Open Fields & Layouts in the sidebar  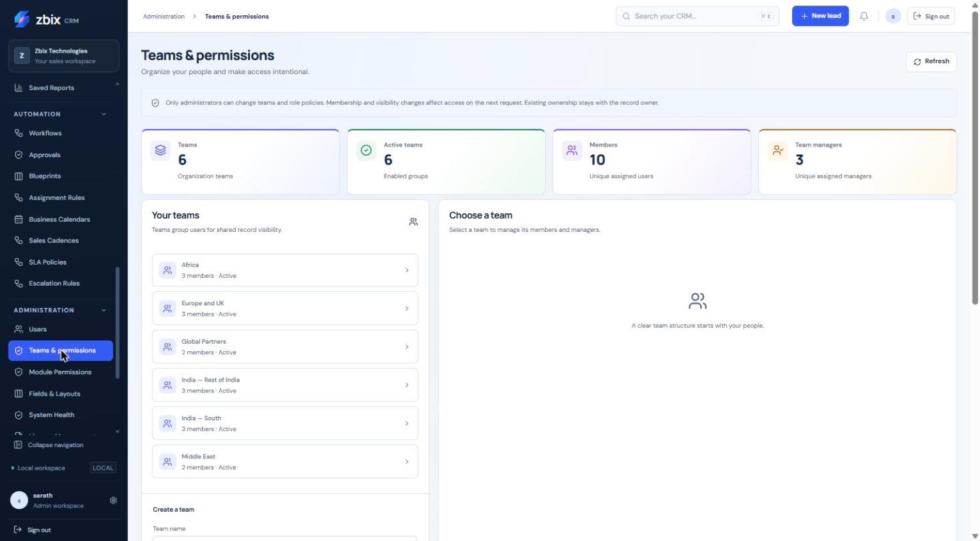(61, 394)
